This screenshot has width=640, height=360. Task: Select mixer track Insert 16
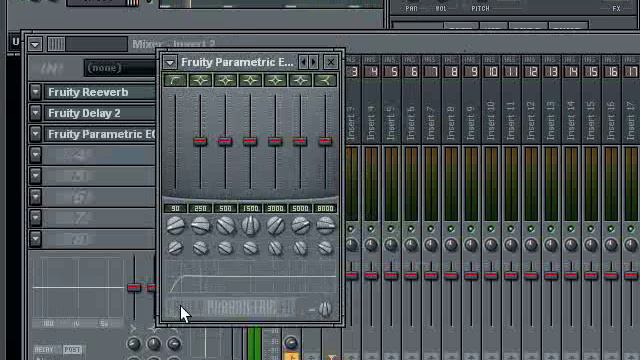(611, 100)
